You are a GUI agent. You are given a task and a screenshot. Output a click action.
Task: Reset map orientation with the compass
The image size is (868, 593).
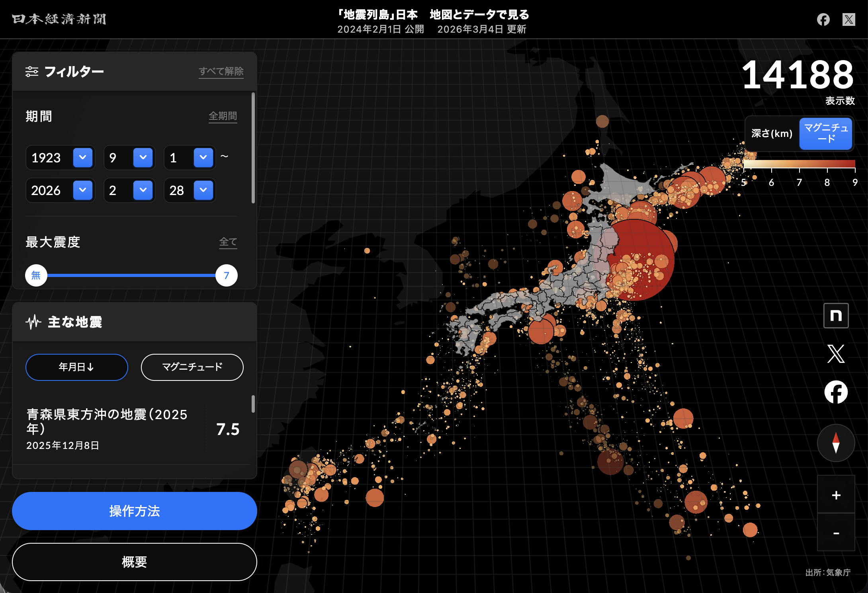(x=836, y=443)
